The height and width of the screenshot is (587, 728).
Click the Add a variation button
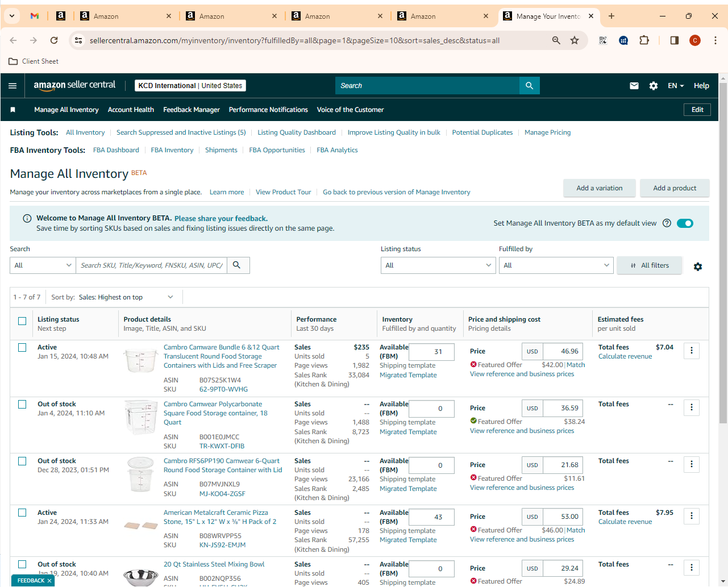point(600,188)
